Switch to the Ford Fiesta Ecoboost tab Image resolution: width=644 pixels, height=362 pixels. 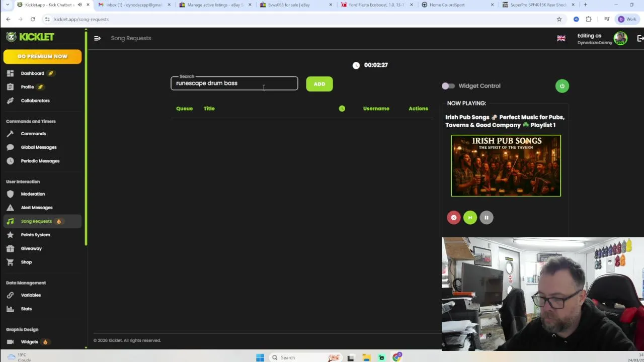click(x=376, y=5)
